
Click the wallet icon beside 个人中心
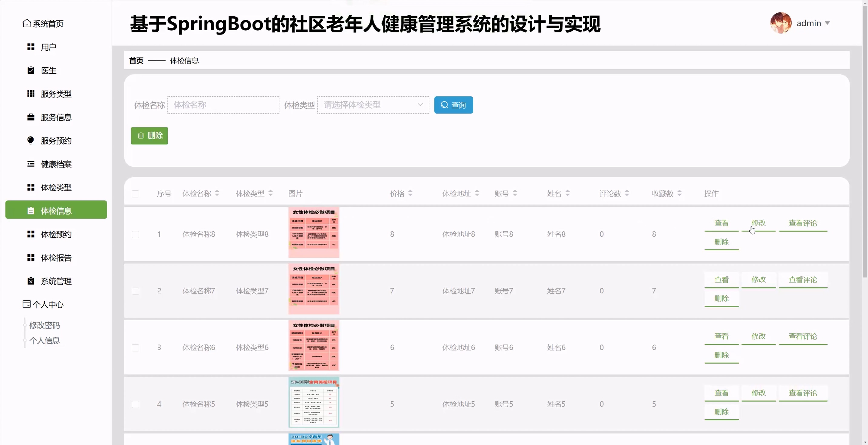(x=27, y=304)
